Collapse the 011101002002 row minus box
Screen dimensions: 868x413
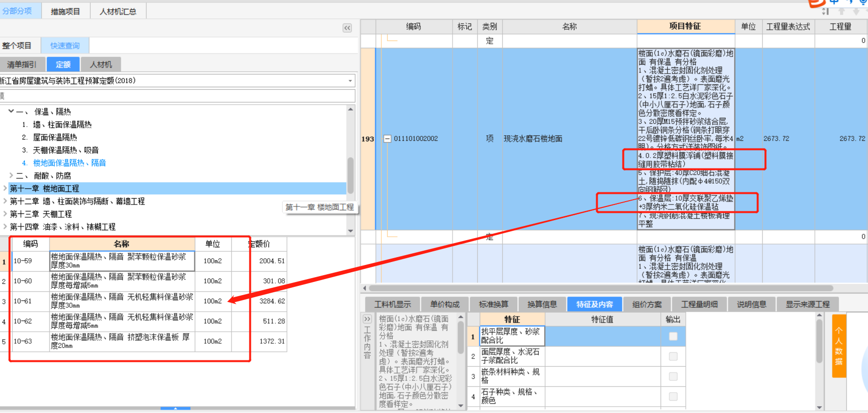pos(387,139)
